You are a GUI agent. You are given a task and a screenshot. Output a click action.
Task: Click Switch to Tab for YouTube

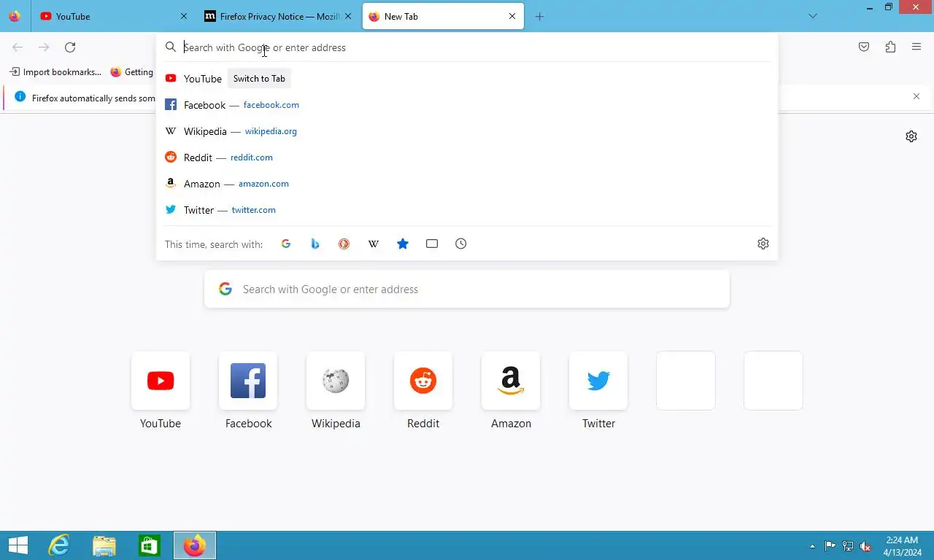click(259, 79)
